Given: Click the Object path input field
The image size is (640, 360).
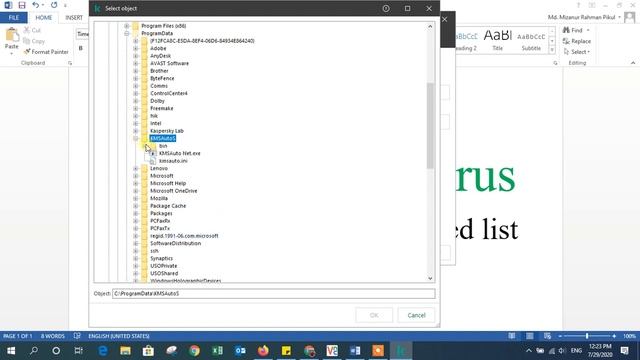Looking at the screenshot, I should (273, 293).
